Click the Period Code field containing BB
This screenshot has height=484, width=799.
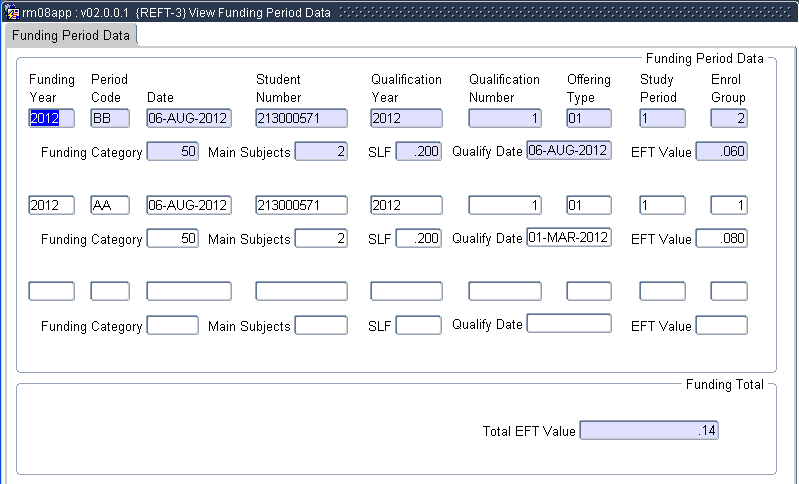click(x=110, y=118)
